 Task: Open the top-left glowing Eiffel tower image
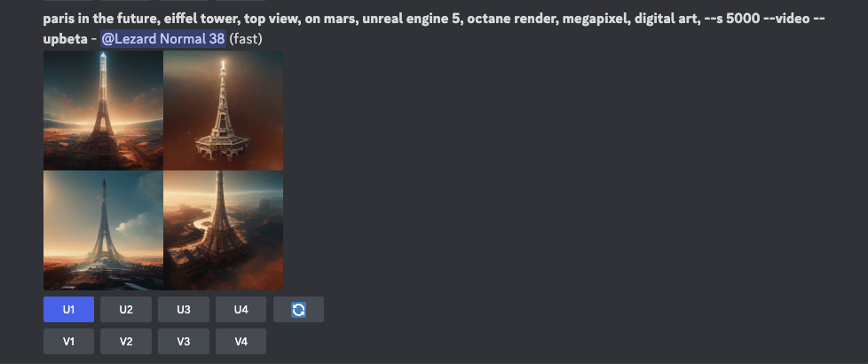click(x=103, y=110)
